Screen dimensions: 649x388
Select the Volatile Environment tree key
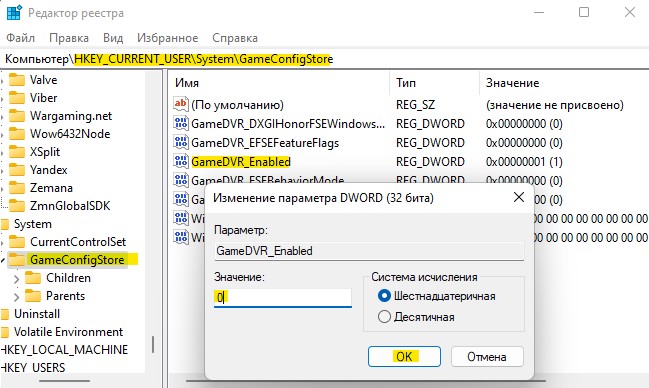tap(68, 332)
